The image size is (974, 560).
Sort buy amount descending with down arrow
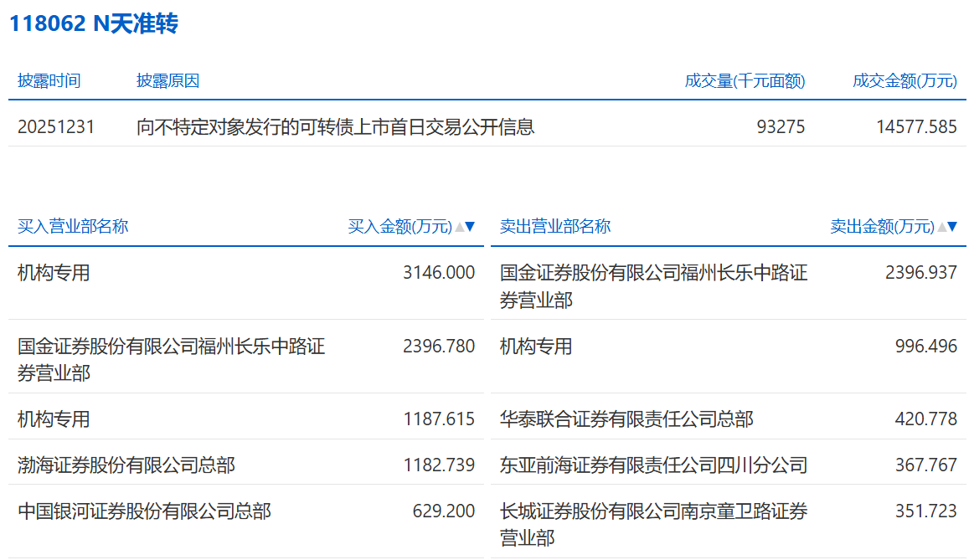470,227
